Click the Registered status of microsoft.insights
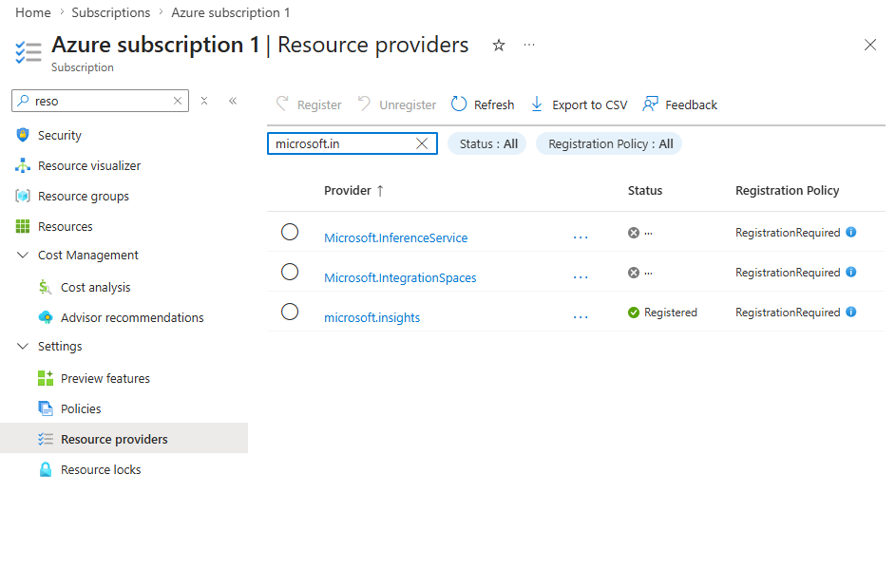This screenshot has width=896, height=588. [x=662, y=313]
